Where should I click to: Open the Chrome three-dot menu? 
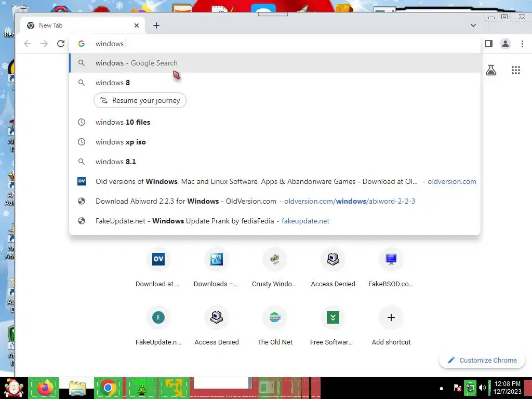click(x=522, y=44)
